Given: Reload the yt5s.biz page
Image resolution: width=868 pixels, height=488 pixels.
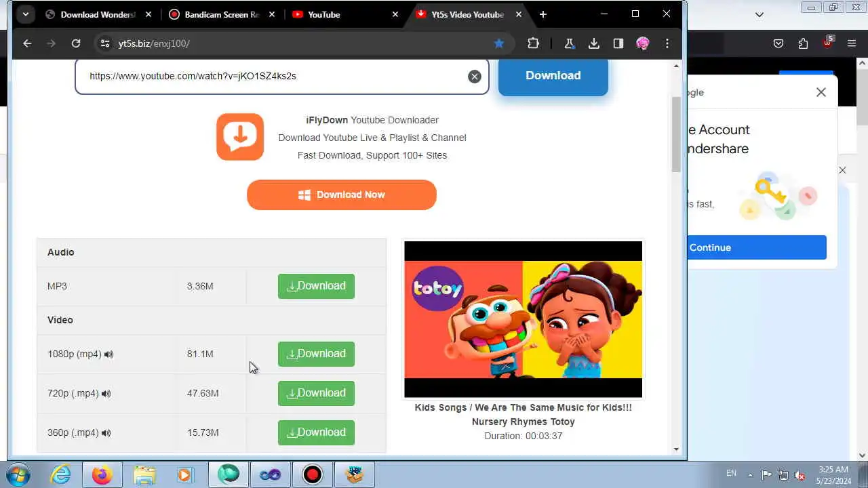Looking at the screenshot, I should [76, 43].
